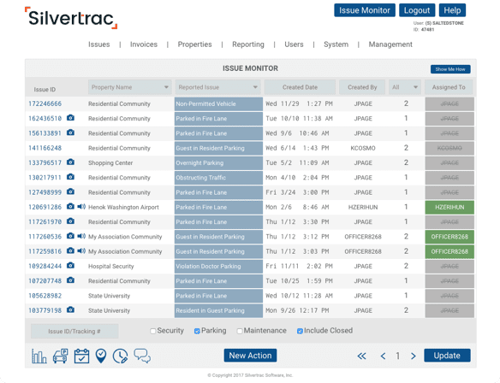Click the New Action button

tap(250, 355)
